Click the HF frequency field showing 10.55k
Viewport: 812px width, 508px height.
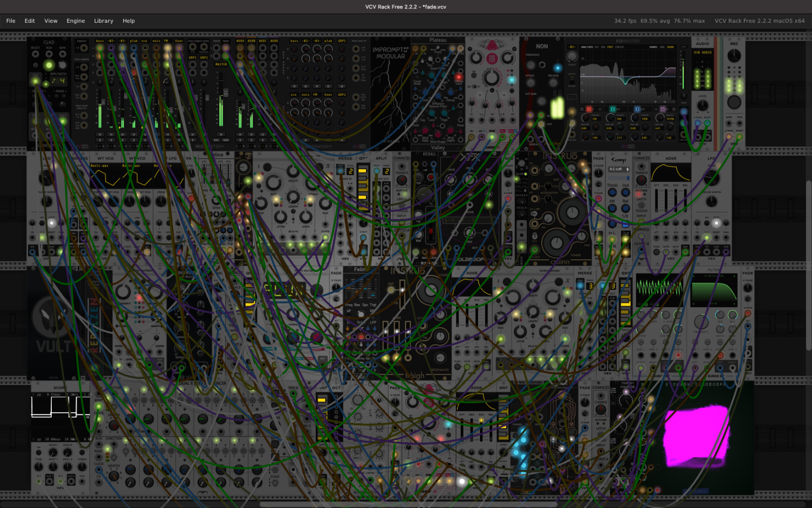pyautogui.click(x=670, y=120)
